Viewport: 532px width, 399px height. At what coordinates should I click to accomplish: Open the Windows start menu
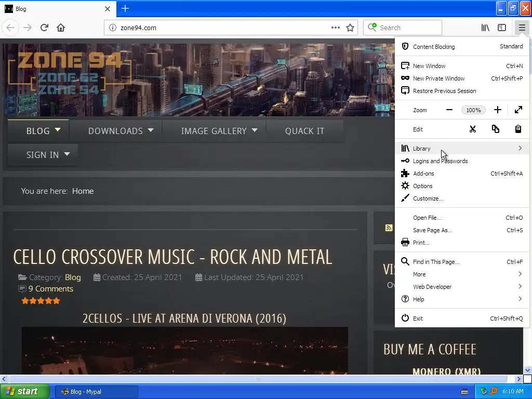[x=24, y=392]
